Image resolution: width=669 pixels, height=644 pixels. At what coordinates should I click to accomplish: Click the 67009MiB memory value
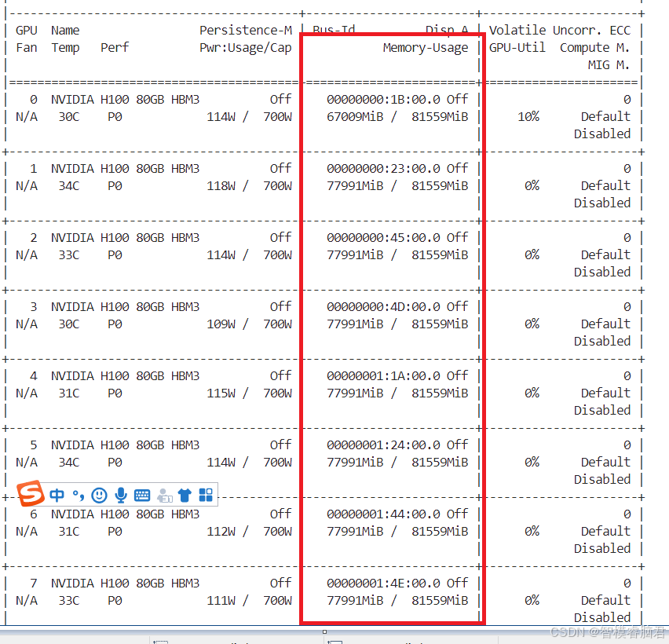click(355, 117)
